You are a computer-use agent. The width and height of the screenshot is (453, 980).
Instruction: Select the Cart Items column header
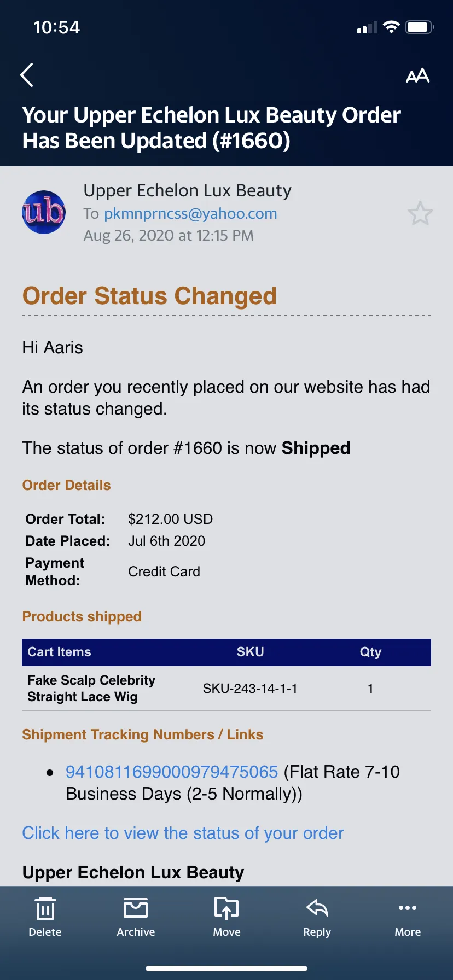pyautogui.click(x=59, y=652)
